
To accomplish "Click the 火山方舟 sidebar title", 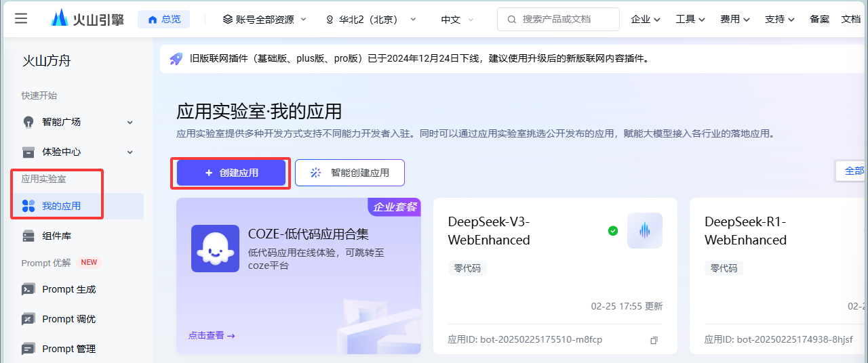I will tap(47, 61).
